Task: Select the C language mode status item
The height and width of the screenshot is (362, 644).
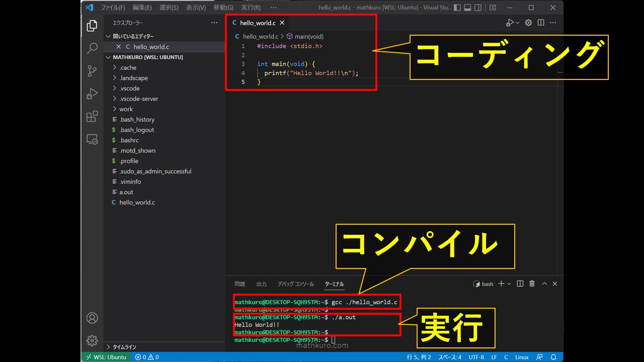Action: (507, 357)
